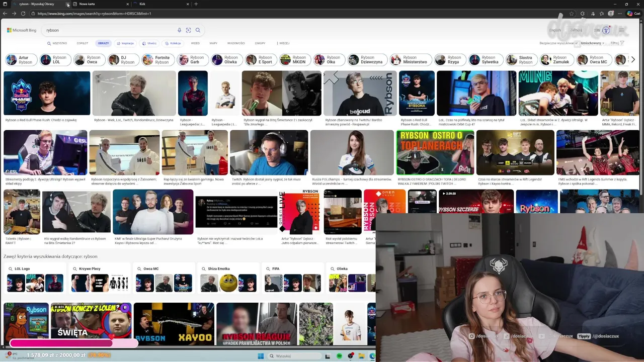Open the Red Bull Phase Rush first thumbnail

pyautogui.click(x=47, y=93)
